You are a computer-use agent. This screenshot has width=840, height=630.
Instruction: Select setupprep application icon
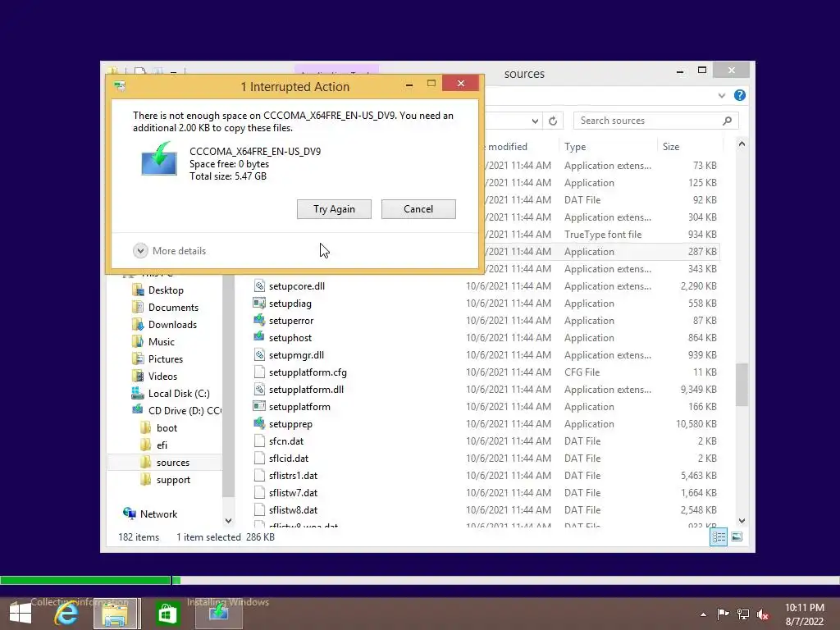(x=259, y=424)
